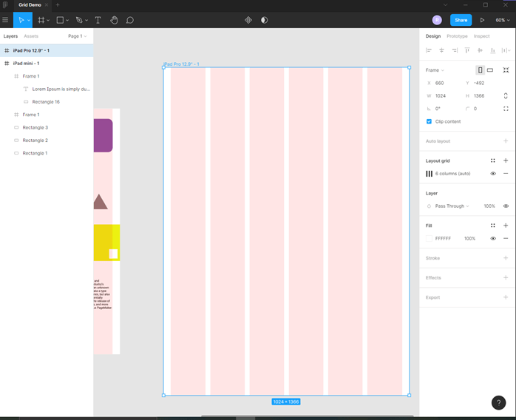Click the Use as mask icon

tap(264, 20)
